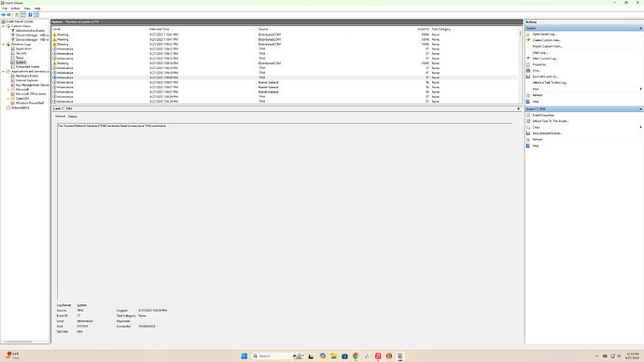644x362 pixels.
Task: Open Windows PowerShell log in the tree
Action: coord(30,103)
